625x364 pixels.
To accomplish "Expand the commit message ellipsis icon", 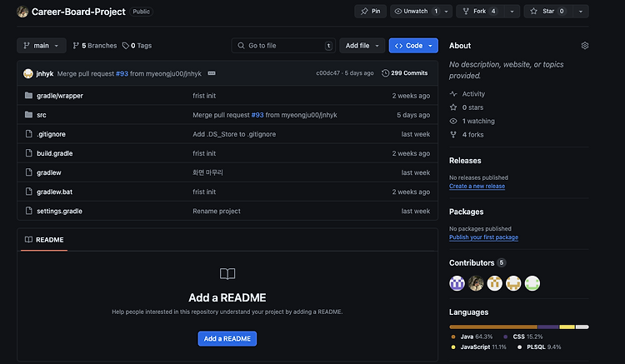I will [x=212, y=73].
